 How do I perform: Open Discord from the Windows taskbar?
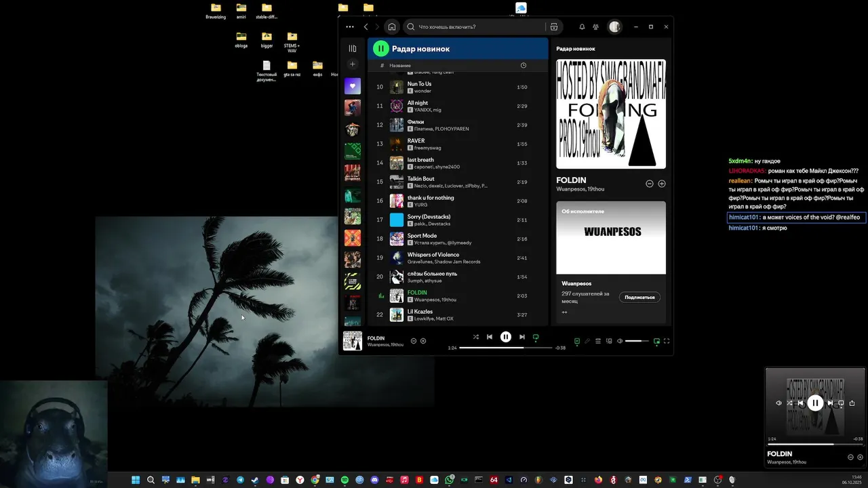coord(374,480)
